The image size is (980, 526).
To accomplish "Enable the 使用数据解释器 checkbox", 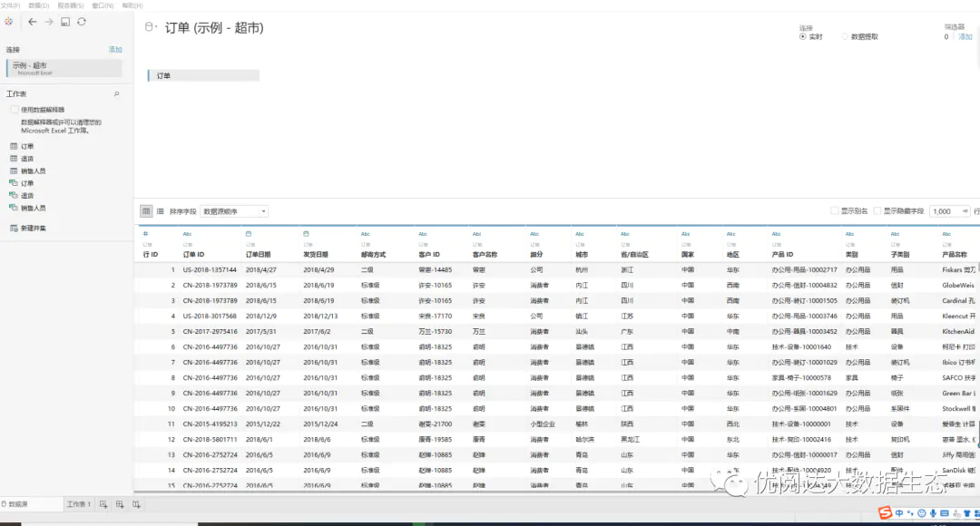I will (15, 110).
